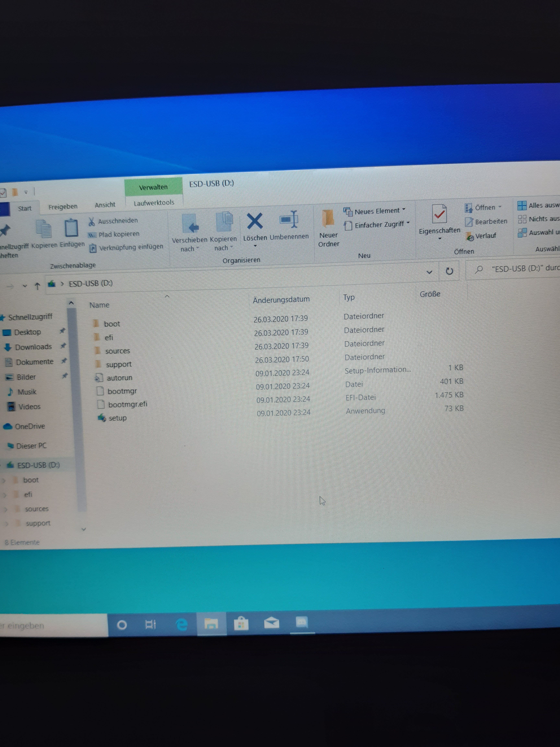Click the Einfügen clipboard icon
The height and width of the screenshot is (747, 560).
(71, 228)
